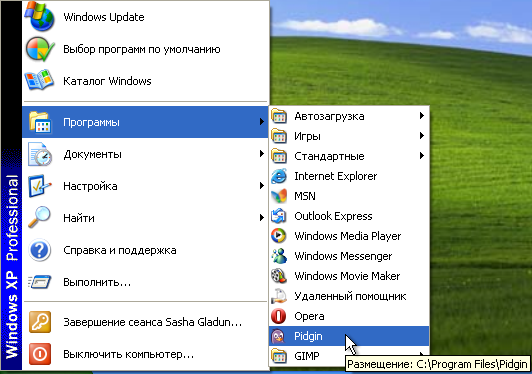532x374 pixels.
Task: Click the Игры label
Action: tap(307, 136)
